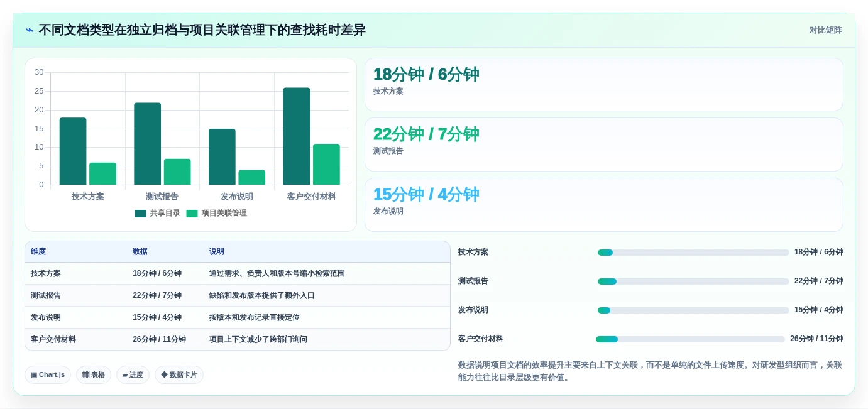Click the 对比矩阵 label in header
This screenshot has width=868, height=409.
pyautogui.click(x=825, y=30)
